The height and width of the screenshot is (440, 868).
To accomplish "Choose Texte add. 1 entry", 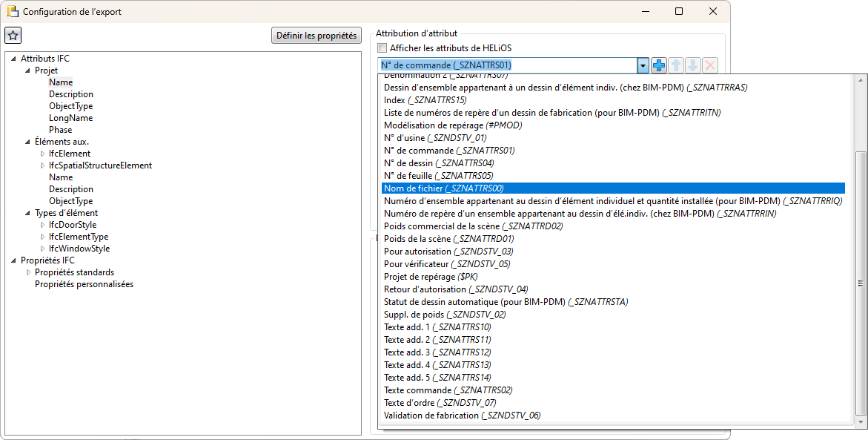I will coord(437,327).
